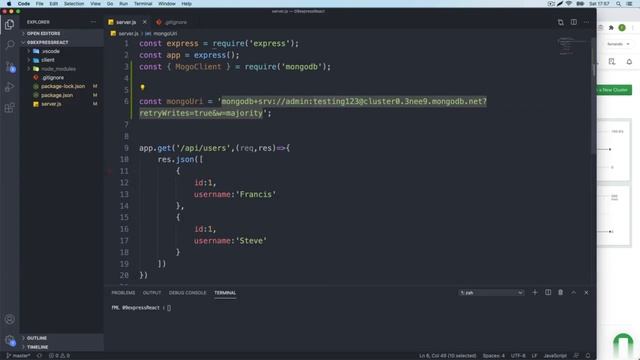Open the Terminal menu in menu bar

143,4
